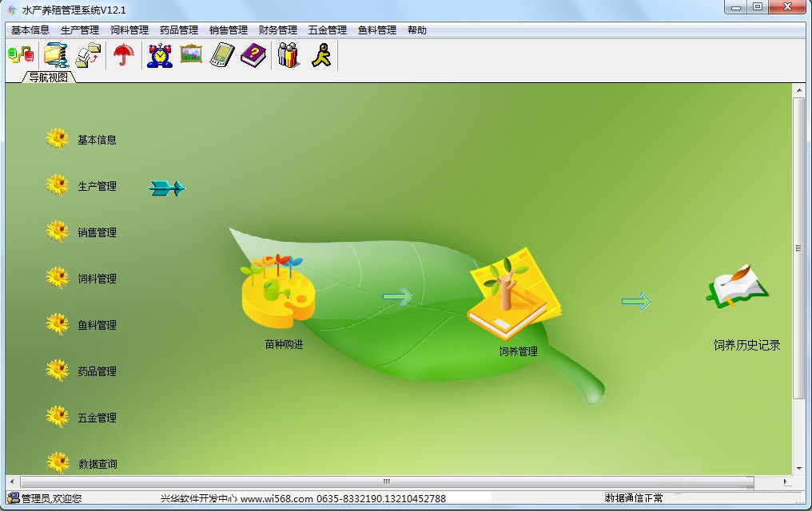This screenshot has height=511, width=812.
Task: Open the 药品管理 menu
Action: point(179,30)
